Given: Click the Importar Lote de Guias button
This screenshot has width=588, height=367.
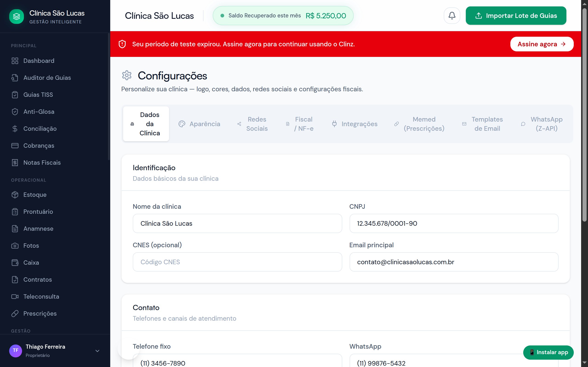Looking at the screenshot, I should coord(516,16).
